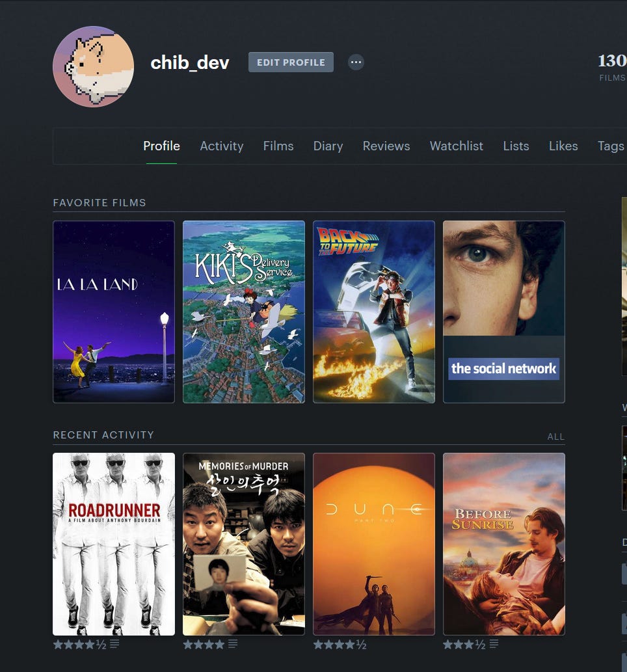This screenshot has width=627, height=672.
Task: Switch to the Activity tab
Action: click(x=222, y=146)
